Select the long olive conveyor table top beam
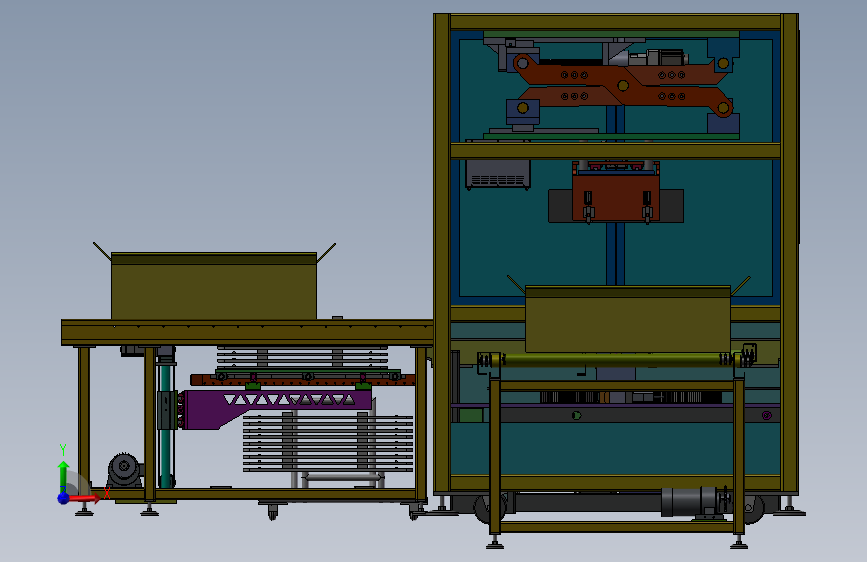This screenshot has width=867, height=562. [247, 332]
